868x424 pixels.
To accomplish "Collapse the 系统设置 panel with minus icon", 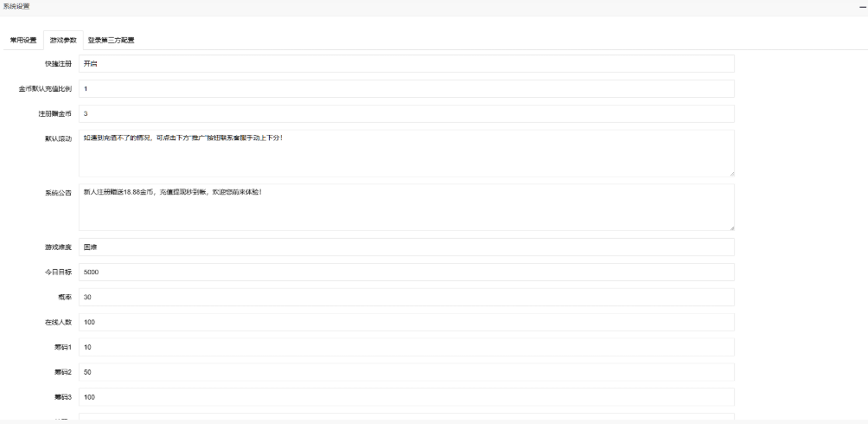I will point(862,7).
